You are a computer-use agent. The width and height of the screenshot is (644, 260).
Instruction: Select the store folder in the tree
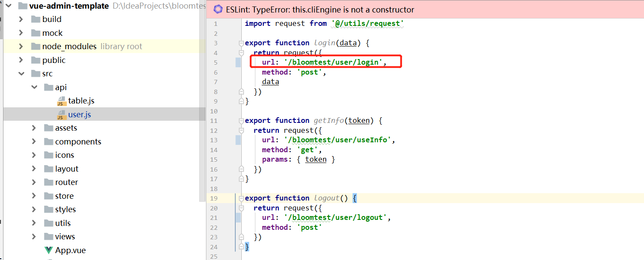(x=64, y=196)
